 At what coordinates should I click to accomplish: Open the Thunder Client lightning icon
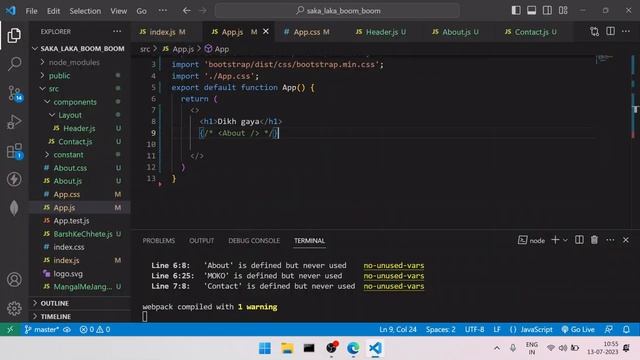(14, 179)
